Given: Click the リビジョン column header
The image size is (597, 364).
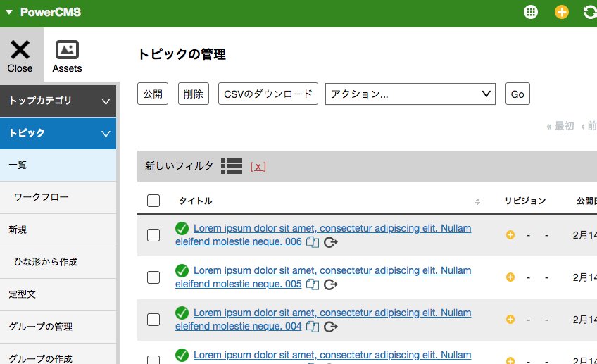Looking at the screenshot, I should click(x=525, y=201).
